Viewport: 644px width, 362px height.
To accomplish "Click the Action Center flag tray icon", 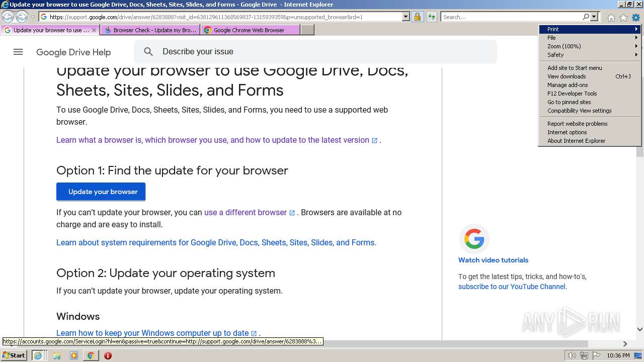I will 596,355.
